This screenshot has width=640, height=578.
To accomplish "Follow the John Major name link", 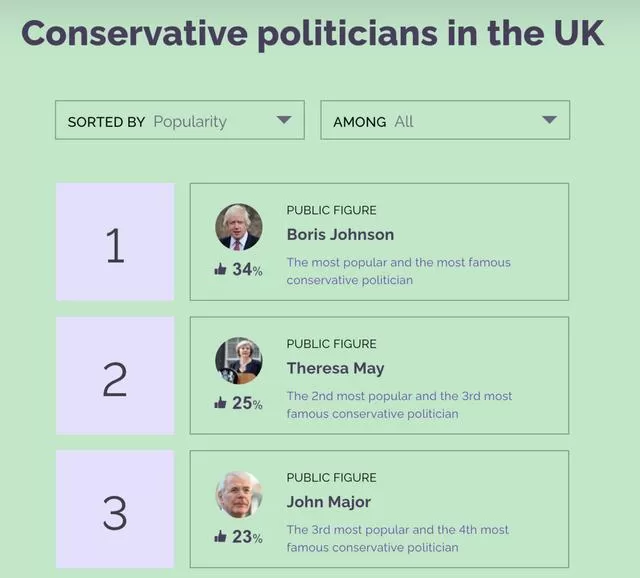I will [329, 502].
